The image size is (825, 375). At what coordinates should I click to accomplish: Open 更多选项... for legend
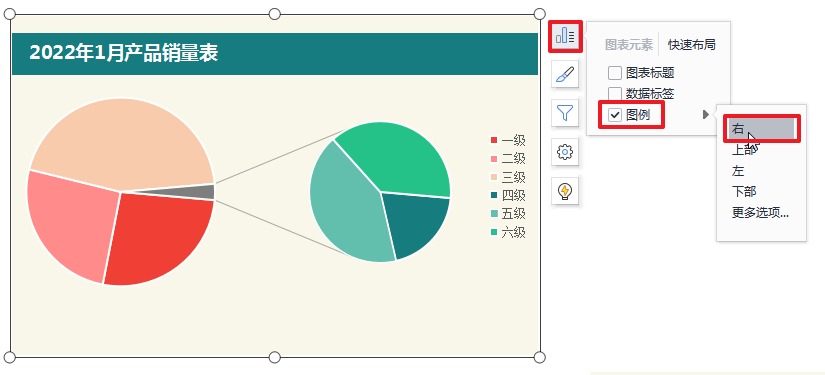[761, 212]
